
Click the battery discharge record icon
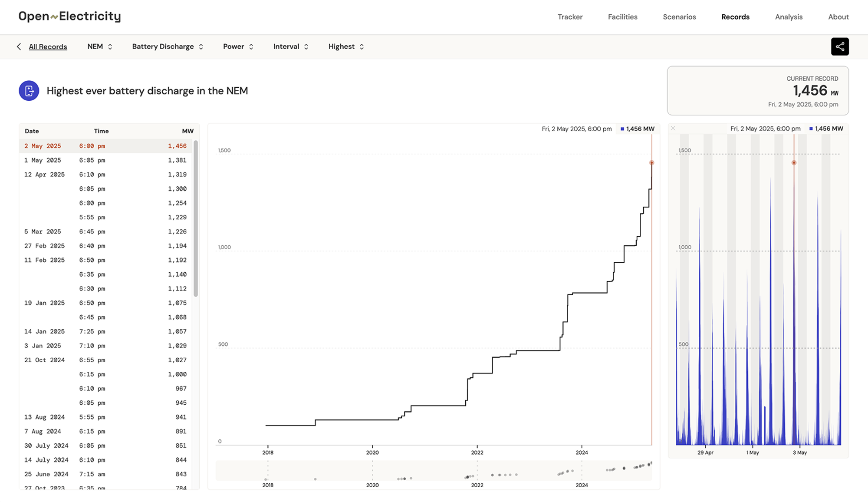pyautogui.click(x=29, y=91)
